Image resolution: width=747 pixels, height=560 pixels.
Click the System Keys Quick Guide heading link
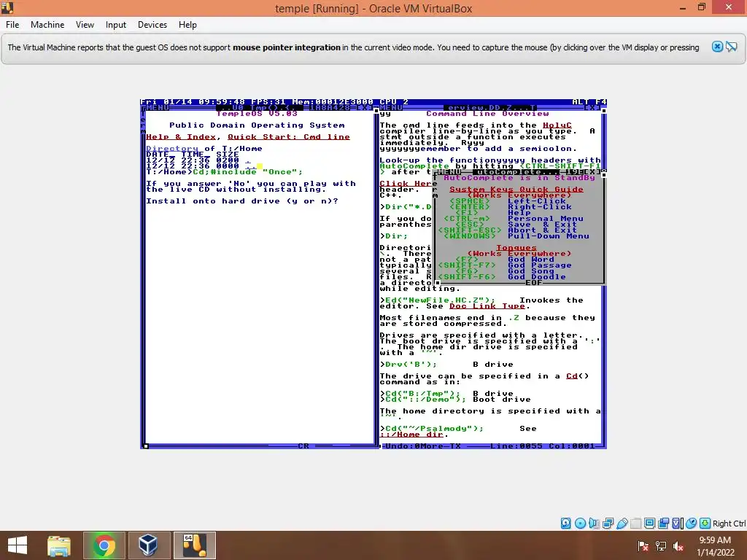516,189
